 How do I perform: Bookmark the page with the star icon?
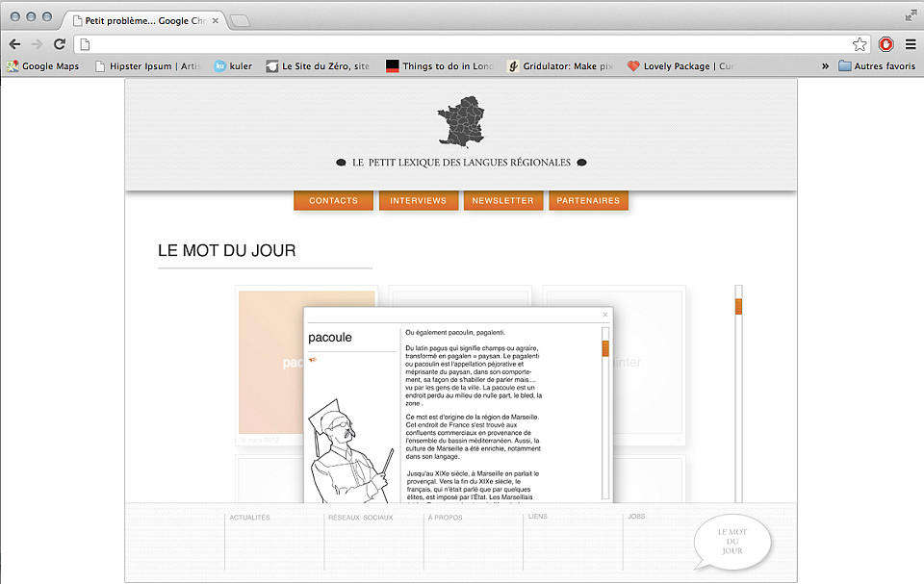pyautogui.click(x=860, y=44)
